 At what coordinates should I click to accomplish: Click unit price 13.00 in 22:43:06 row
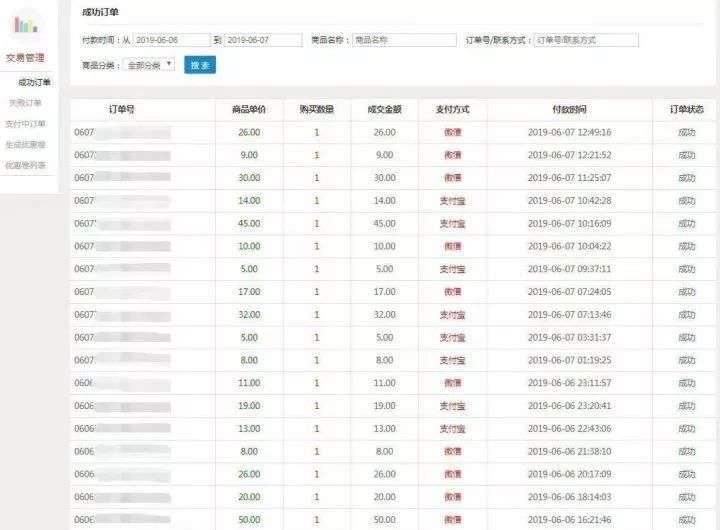(x=249, y=429)
